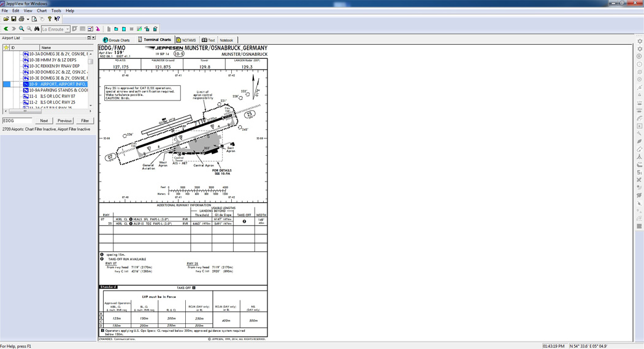Image resolution: width=644 pixels, height=349 pixels.
Task: Click the compass rose icon in right sidebar
Action: pyautogui.click(x=640, y=64)
